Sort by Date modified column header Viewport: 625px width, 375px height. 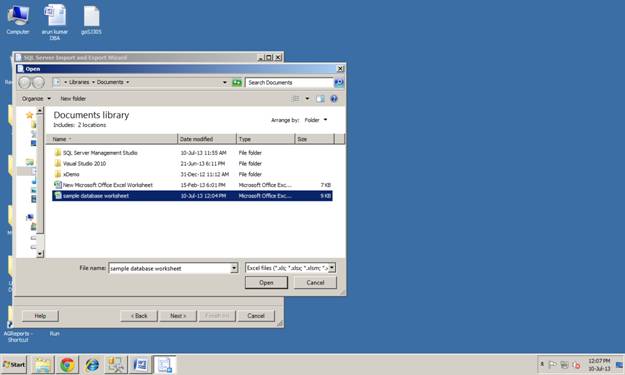pos(206,139)
